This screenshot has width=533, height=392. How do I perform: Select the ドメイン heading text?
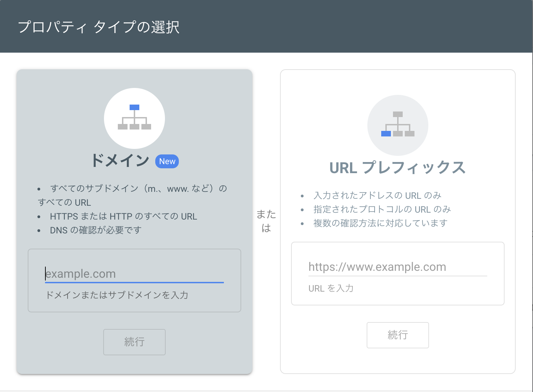pyautogui.click(x=120, y=161)
